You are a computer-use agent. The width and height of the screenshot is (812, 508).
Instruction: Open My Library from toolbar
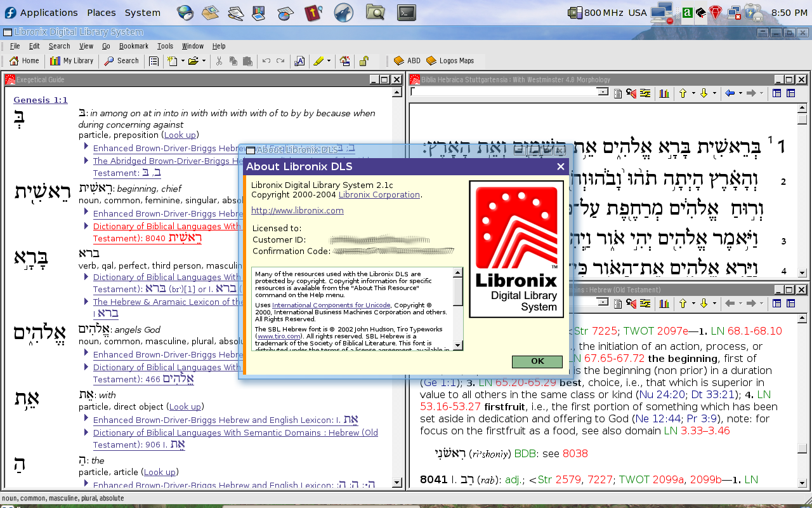pos(72,61)
